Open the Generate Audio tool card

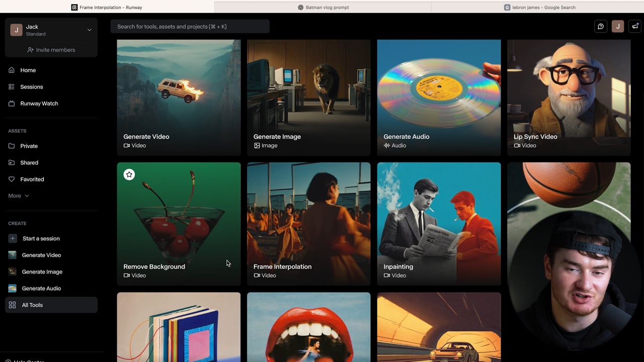(439, 98)
